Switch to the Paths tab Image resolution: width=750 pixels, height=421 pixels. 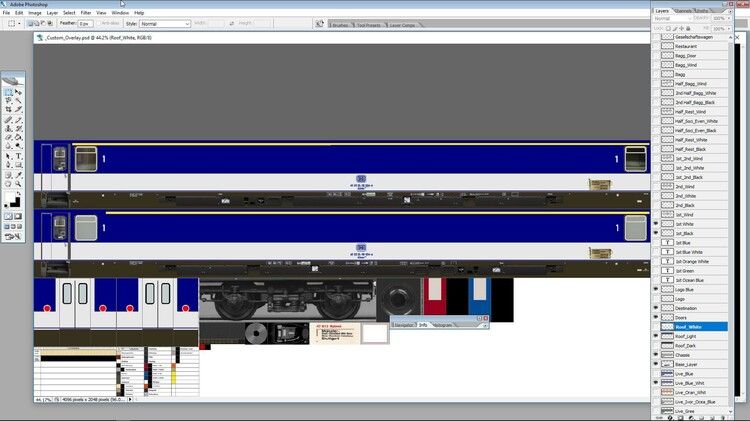click(x=702, y=11)
